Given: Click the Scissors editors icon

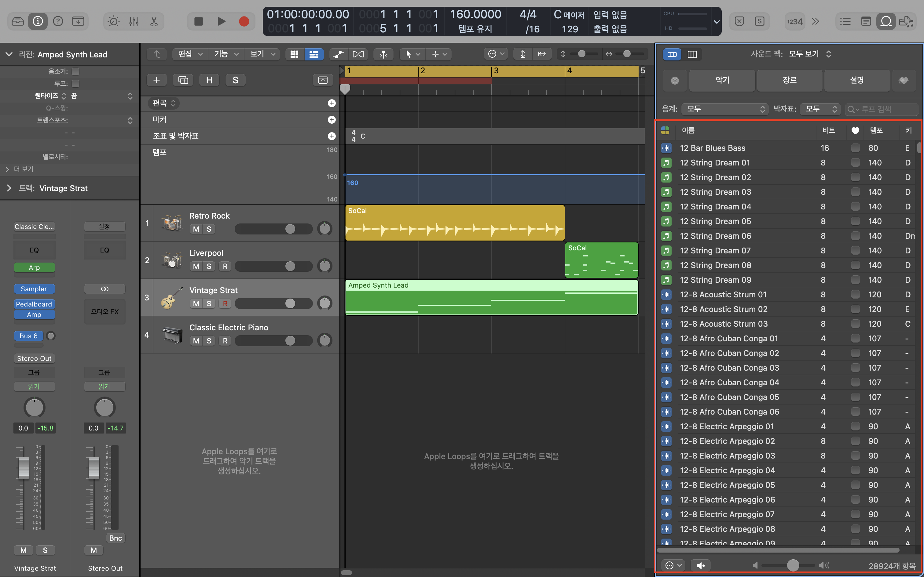Looking at the screenshot, I should tap(154, 21).
